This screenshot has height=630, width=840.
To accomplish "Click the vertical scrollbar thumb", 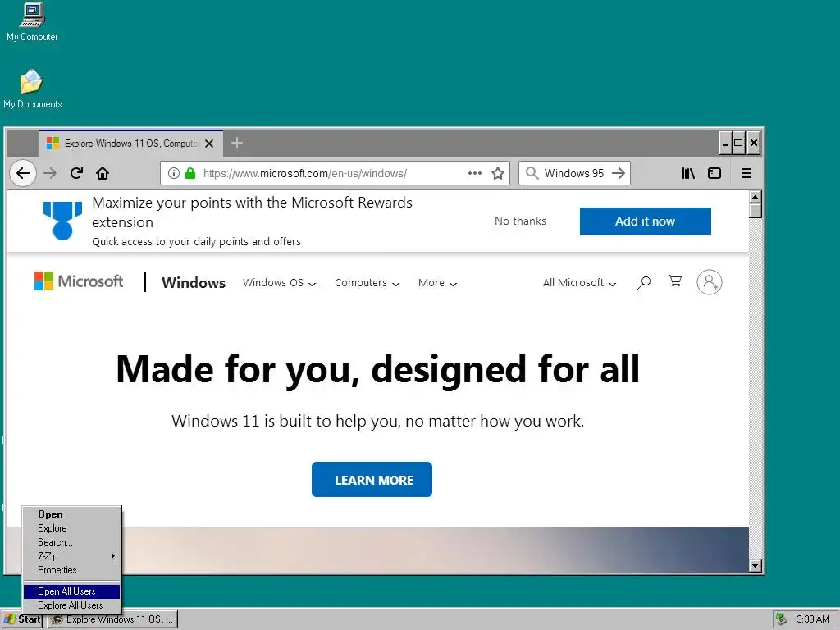I will (756, 211).
